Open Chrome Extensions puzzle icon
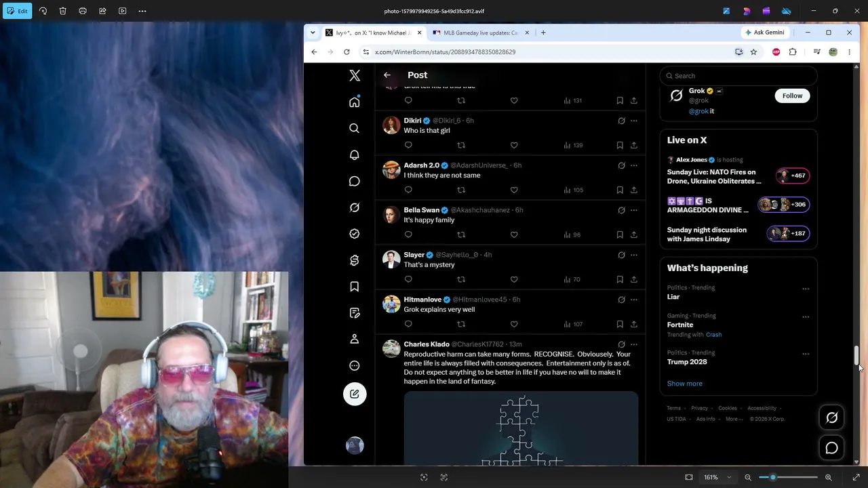868x488 pixels. 793,52
